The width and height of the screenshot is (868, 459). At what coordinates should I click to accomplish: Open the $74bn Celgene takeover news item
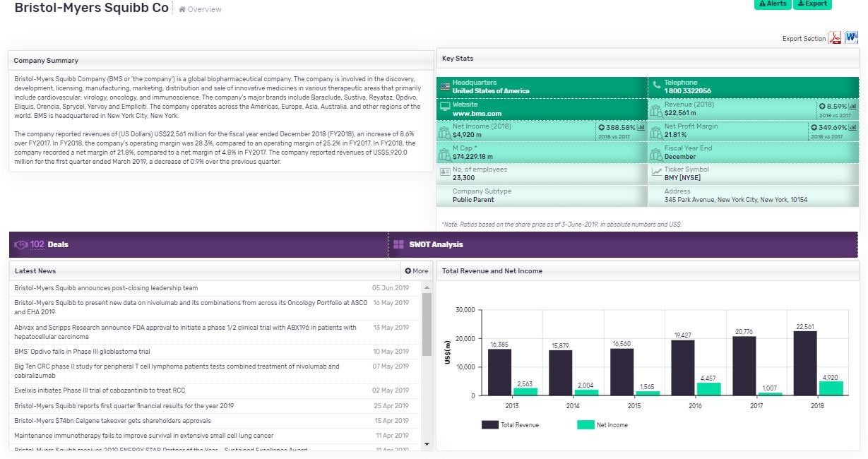click(x=112, y=421)
